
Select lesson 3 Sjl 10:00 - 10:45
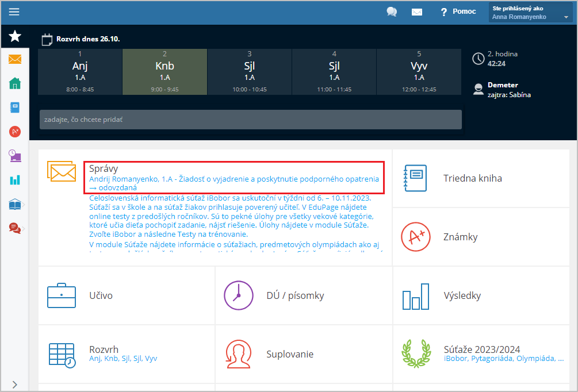[250, 72]
